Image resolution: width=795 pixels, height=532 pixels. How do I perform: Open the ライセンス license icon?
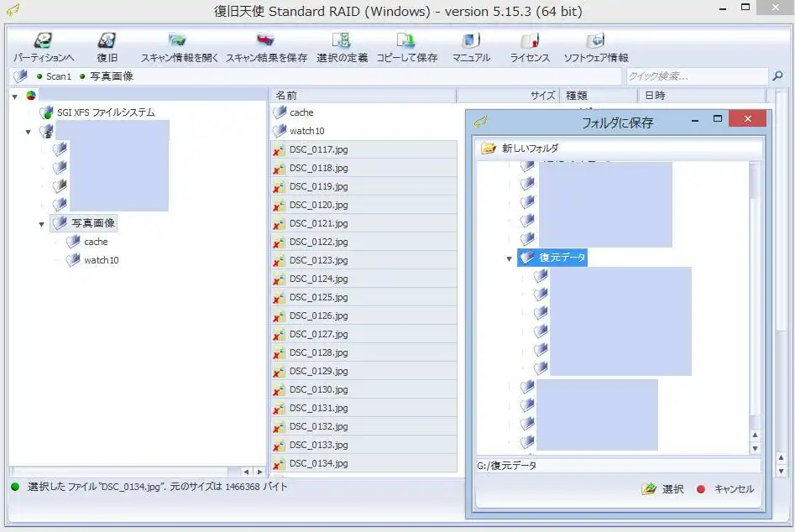[x=530, y=42]
